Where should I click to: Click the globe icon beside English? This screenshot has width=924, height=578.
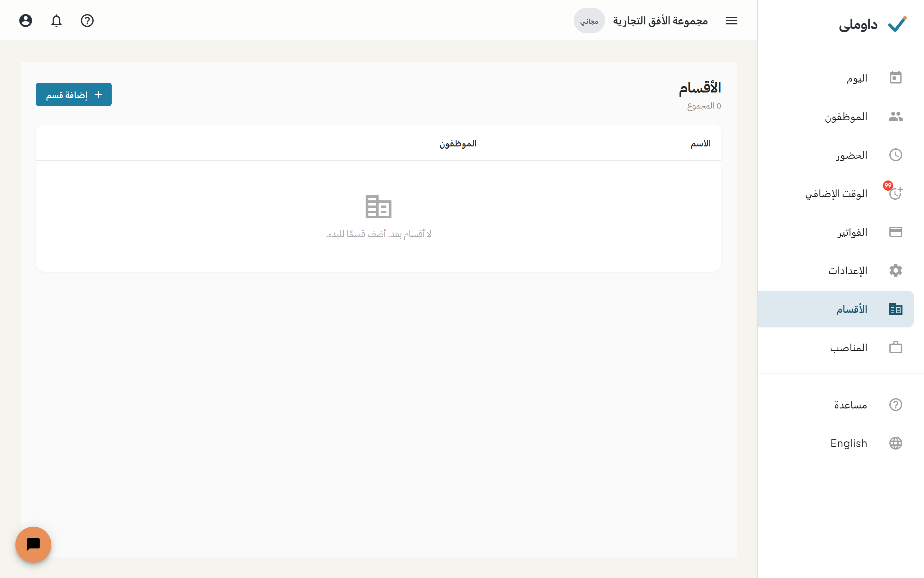click(895, 443)
